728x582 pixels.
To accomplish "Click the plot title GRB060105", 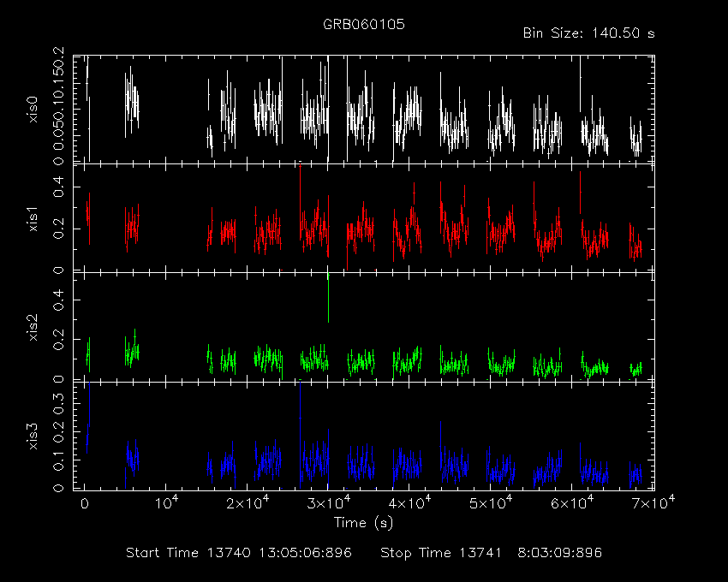I will point(363,24).
